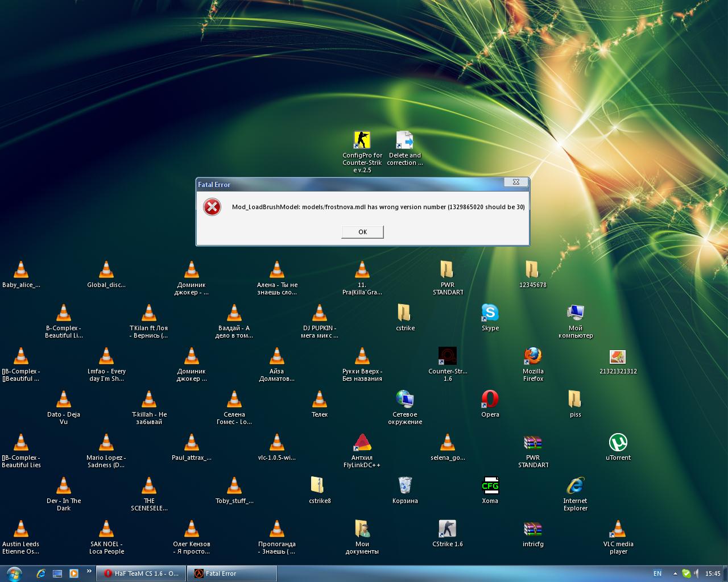Select the ConfigPro for Counter-Strike icon
This screenshot has width=728, height=582.
click(362, 141)
